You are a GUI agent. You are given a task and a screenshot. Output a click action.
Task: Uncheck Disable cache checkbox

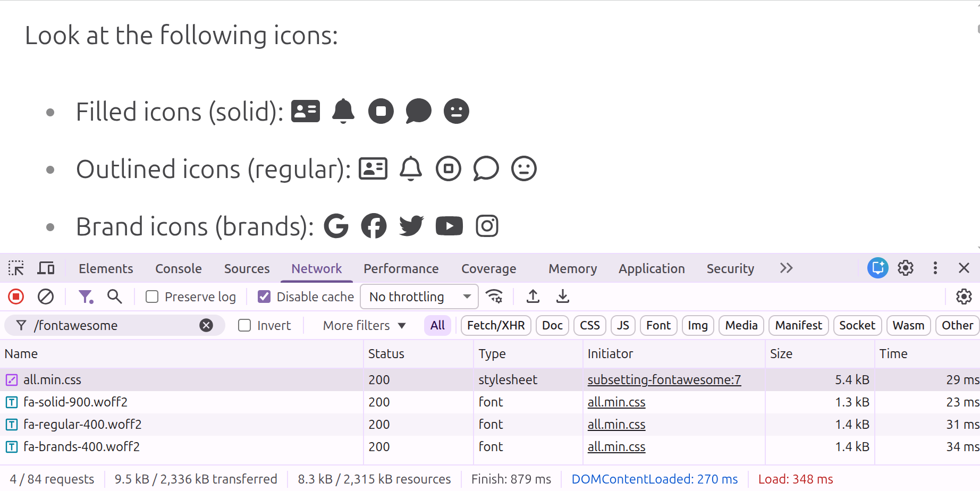point(264,297)
